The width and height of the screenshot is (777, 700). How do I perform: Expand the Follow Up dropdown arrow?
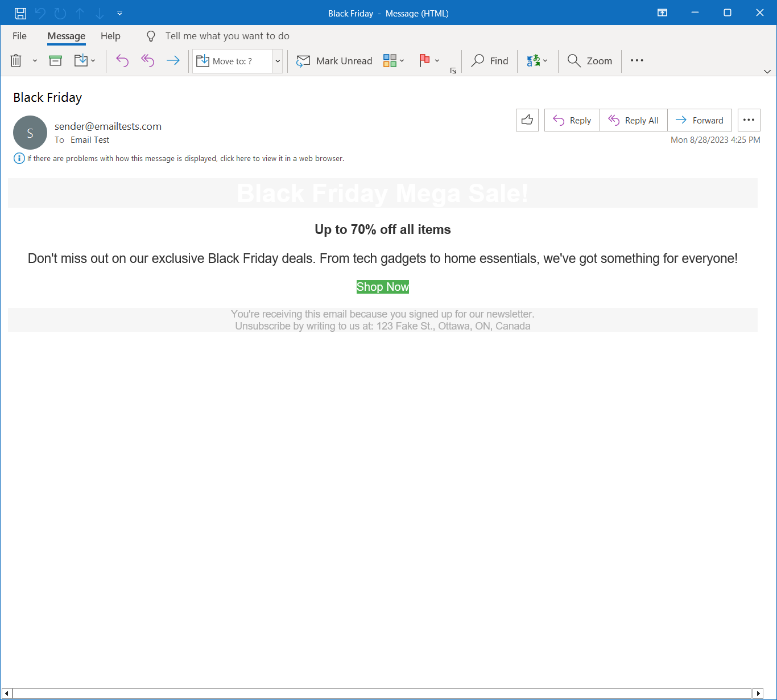[x=437, y=61]
